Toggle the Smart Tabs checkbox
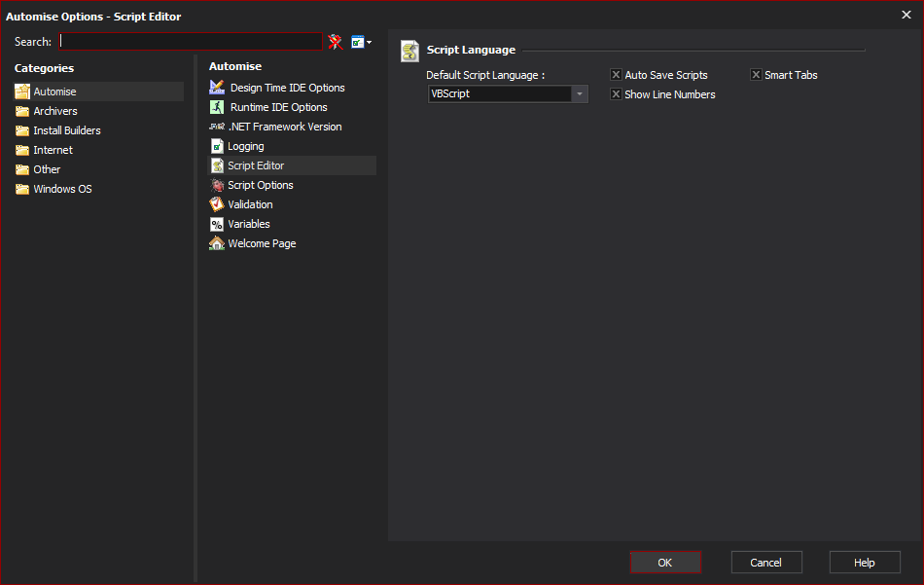The image size is (924, 585). click(756, 74)
